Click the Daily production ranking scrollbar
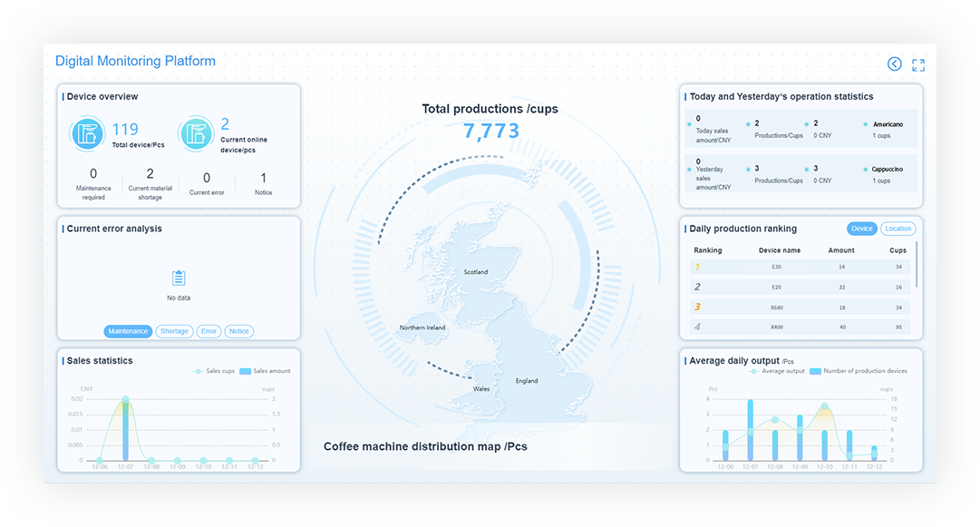The width and height of the screenshot is (980, 527). click(917, 263)
